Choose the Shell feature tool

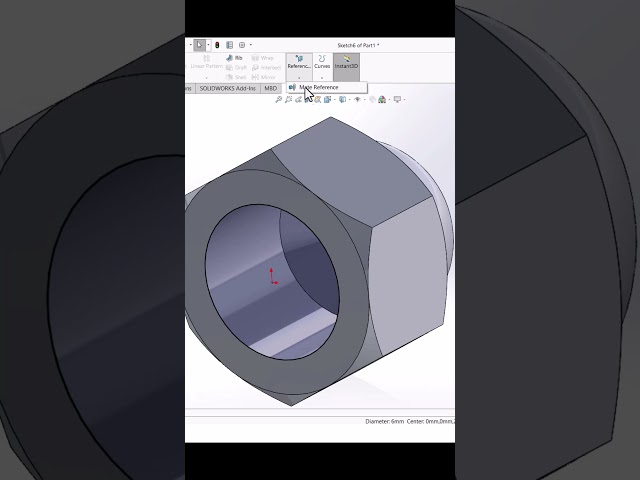click(x=236, y=77)
